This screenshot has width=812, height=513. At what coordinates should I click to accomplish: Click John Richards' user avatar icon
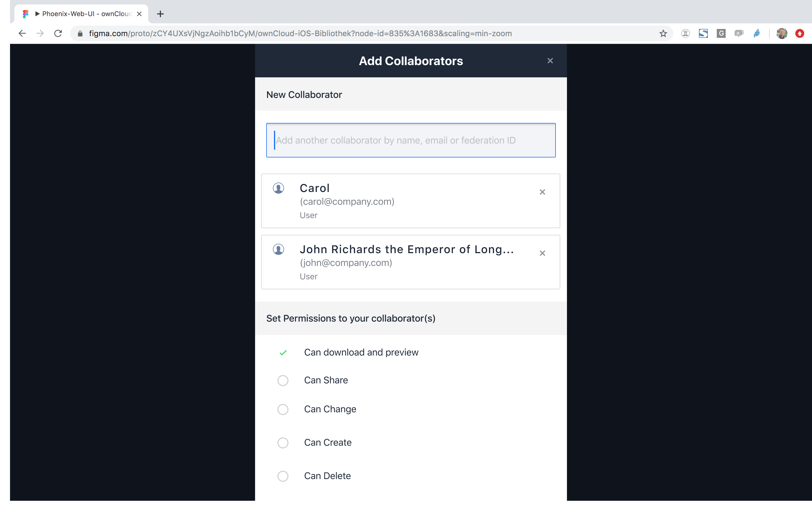[x=278, y=249]
